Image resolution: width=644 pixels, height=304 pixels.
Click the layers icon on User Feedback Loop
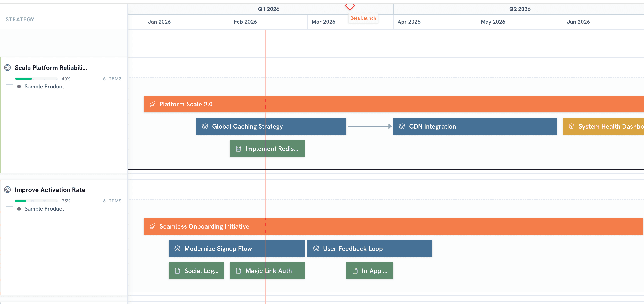[316, 248]
